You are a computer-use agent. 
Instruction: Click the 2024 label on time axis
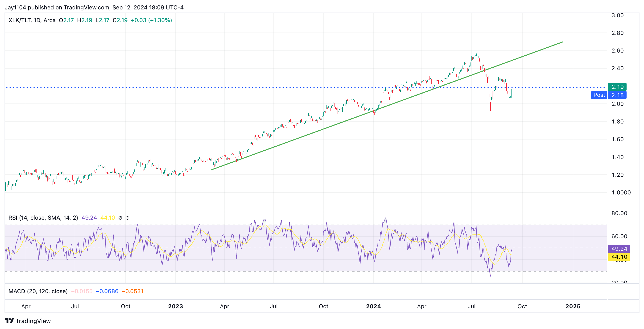[x=373, y=306]
